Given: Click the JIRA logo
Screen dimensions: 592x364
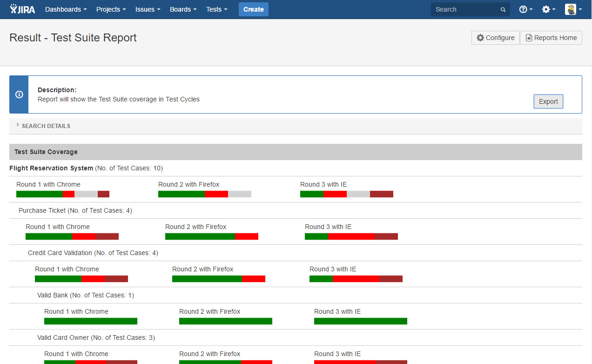Looking at the screenshot, I should coord(22,9).
